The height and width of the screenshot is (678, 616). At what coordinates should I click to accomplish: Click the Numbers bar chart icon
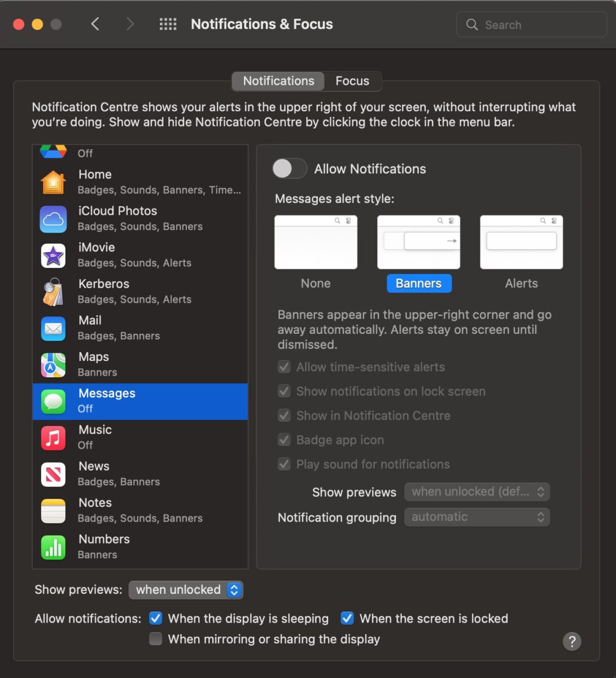pyautogui.click(x=53, y=547)
